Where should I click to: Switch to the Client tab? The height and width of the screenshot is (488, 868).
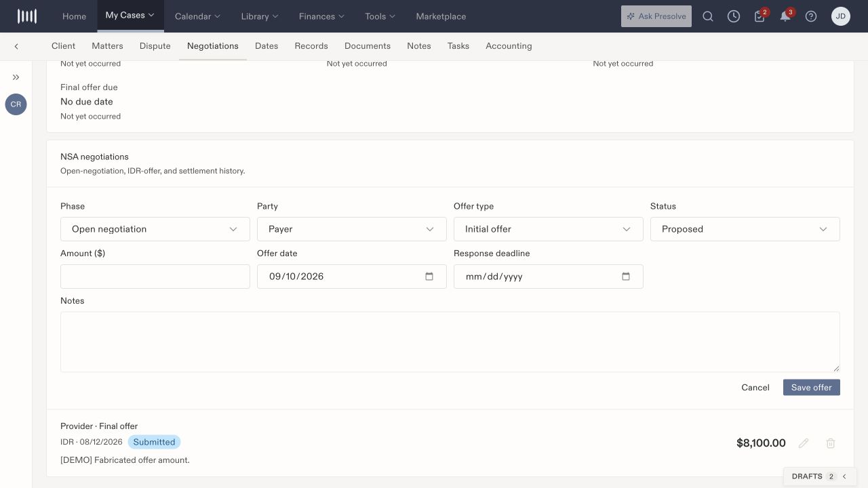pos(64,46)
